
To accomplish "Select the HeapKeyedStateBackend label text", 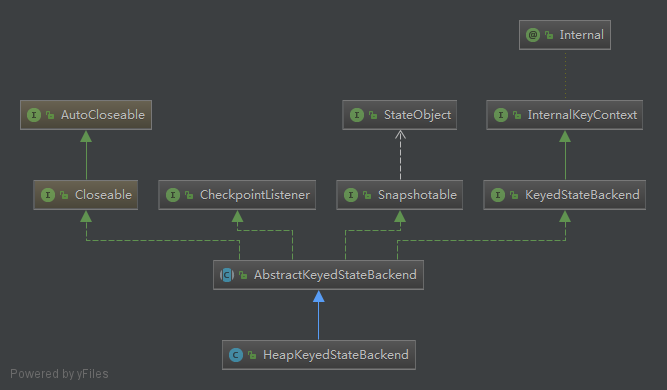I will point(336,355).
